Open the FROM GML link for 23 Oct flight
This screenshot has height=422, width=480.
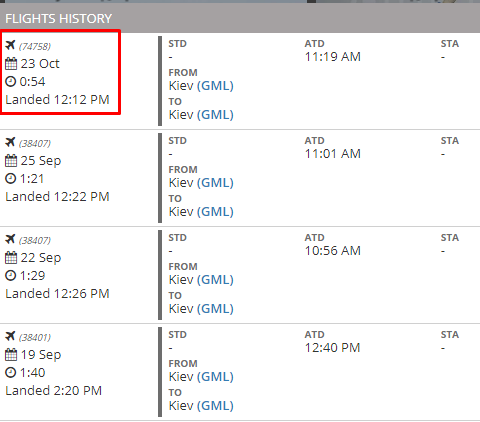(215, 86)
